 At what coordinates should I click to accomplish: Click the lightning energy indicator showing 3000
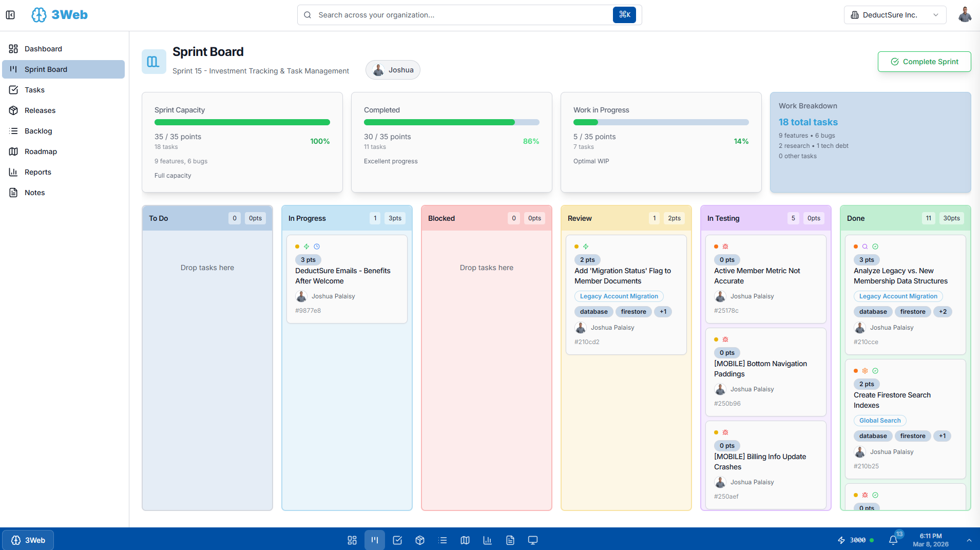click(x=854, y=540)
